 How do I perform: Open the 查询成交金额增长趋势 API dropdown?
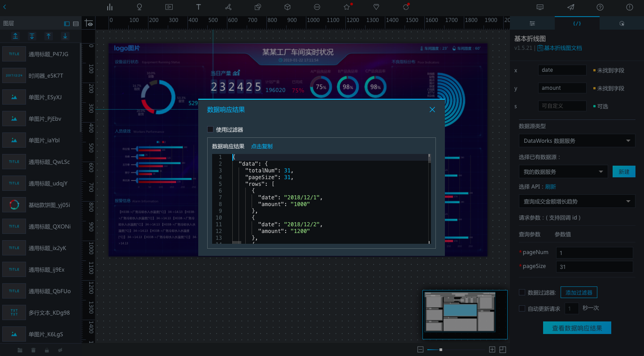[577, 201]
